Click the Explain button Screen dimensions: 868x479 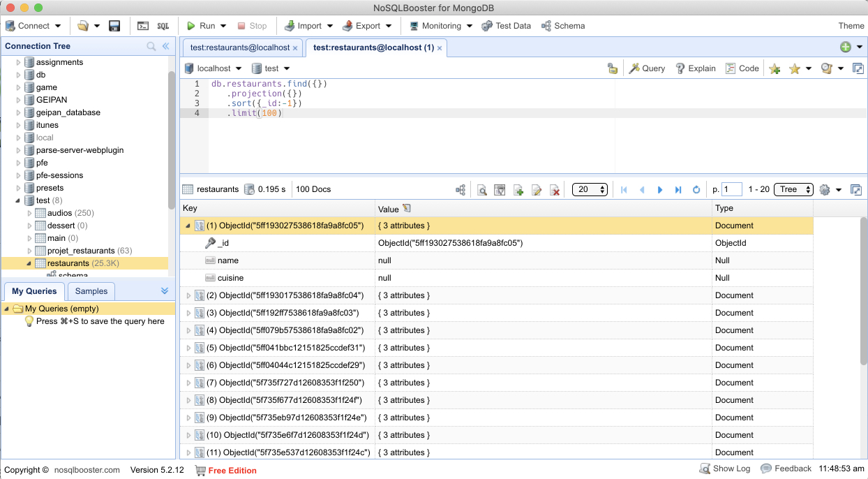tap(695, 68)
